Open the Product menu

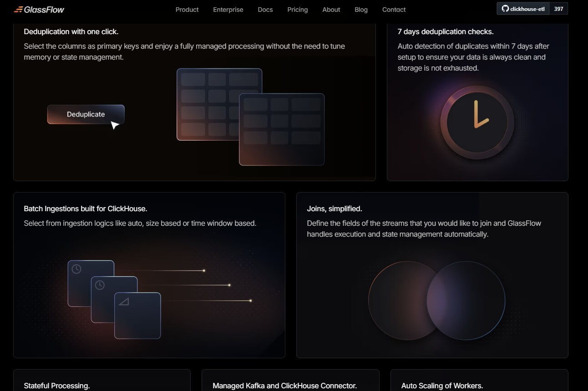point(187,10)
